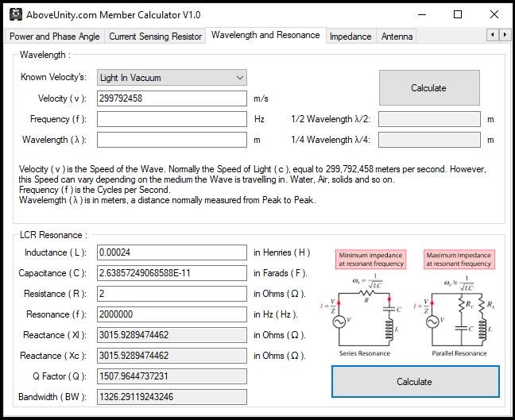Screen dimensions: 515x420
Task: Click the 'm/s' unit label
Action: coord(261,98)
